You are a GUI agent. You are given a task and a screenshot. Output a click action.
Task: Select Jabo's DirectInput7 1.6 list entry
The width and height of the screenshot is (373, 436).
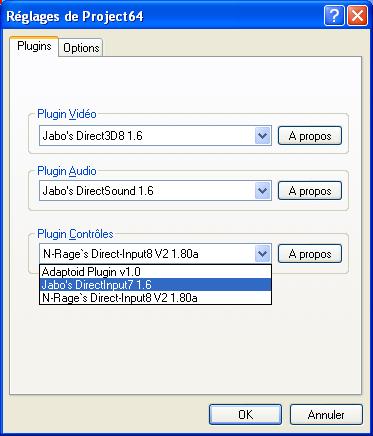tap(155, 285)
